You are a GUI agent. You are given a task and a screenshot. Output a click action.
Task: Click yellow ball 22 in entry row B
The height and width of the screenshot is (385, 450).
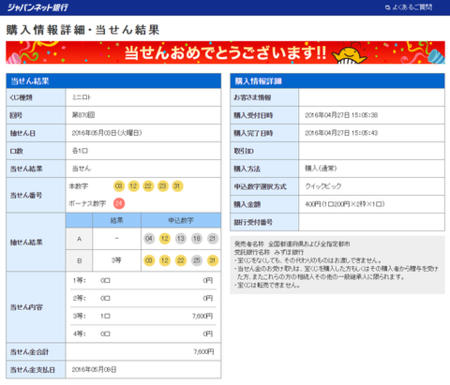point(181,260)
